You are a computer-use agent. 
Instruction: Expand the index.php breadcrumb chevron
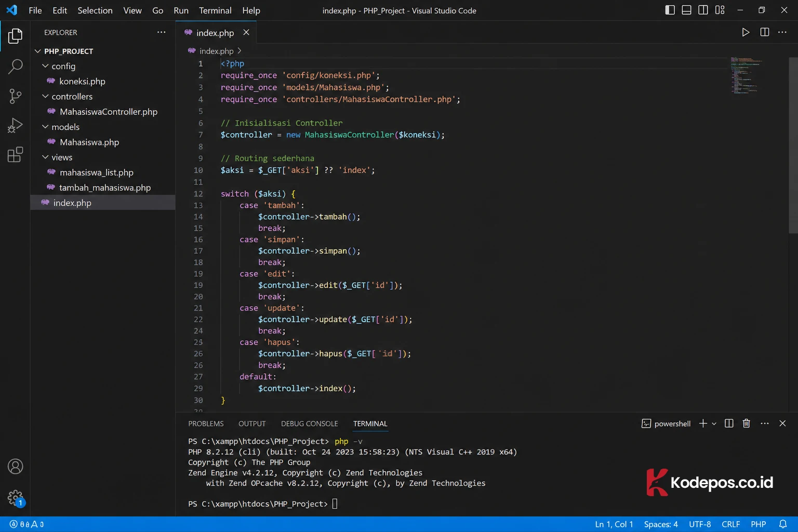coord(239,51)
